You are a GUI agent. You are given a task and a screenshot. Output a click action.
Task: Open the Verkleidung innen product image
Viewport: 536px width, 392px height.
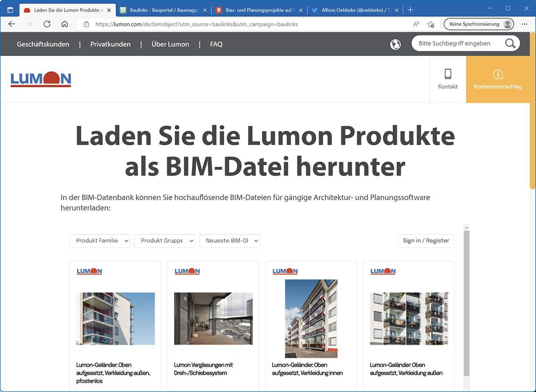pos(311,319)
